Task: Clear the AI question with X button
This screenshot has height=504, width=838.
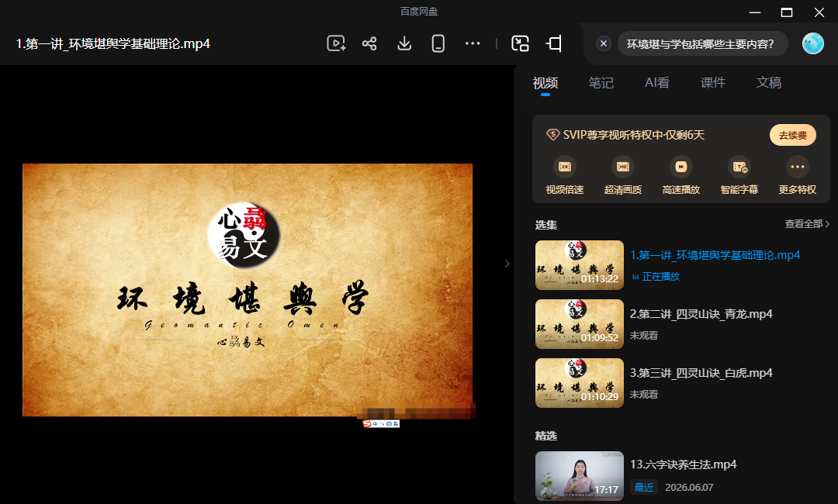Action: coord(604,43)
